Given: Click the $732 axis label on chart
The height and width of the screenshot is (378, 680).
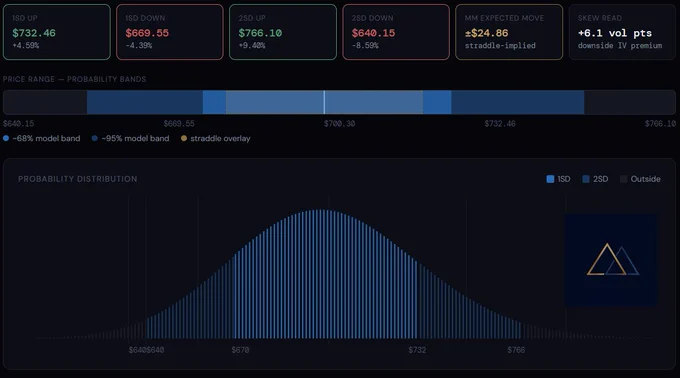Looking at the screenshot, I should 417,350.
